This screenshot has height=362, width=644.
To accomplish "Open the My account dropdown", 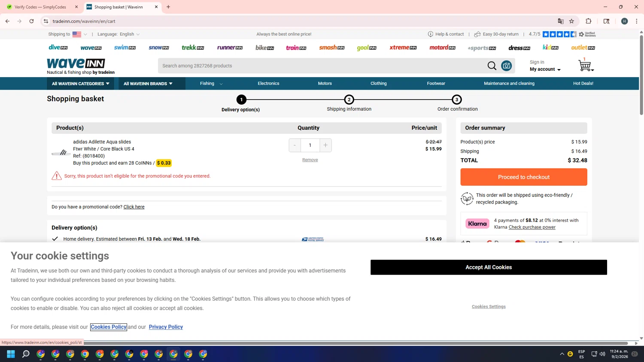I will click(545, 69).
